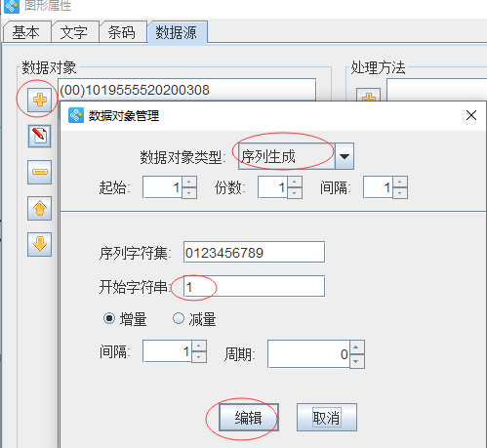Select the 增量 radio button
The width and height of the screenshot is (487, 448).
pos(109,318)
